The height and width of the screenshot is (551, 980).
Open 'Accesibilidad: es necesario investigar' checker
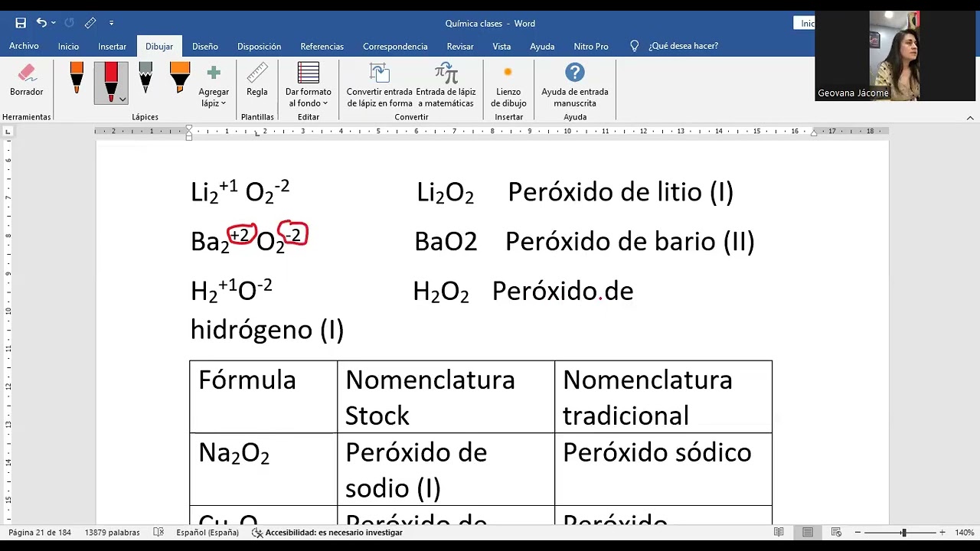[x=327, y=533]
